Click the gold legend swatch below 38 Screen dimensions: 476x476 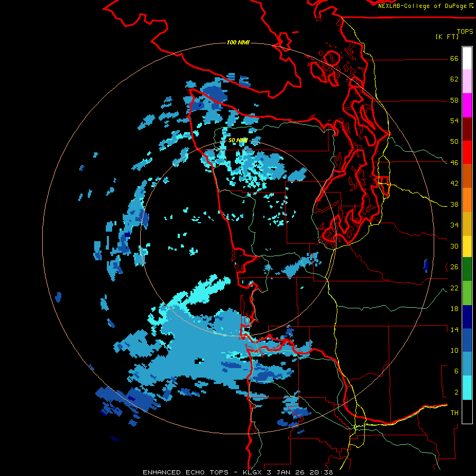point(467,224)
